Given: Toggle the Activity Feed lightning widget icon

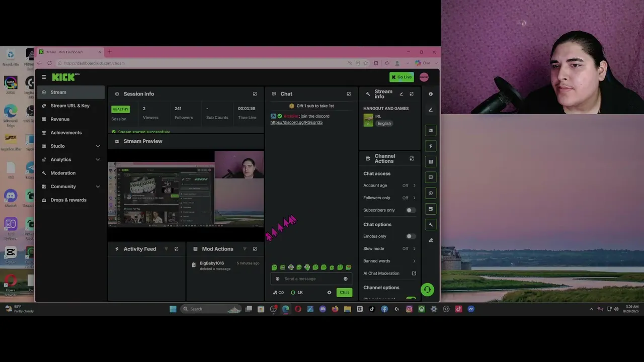Looking at the screenshot, I should [x=430, y=146].
